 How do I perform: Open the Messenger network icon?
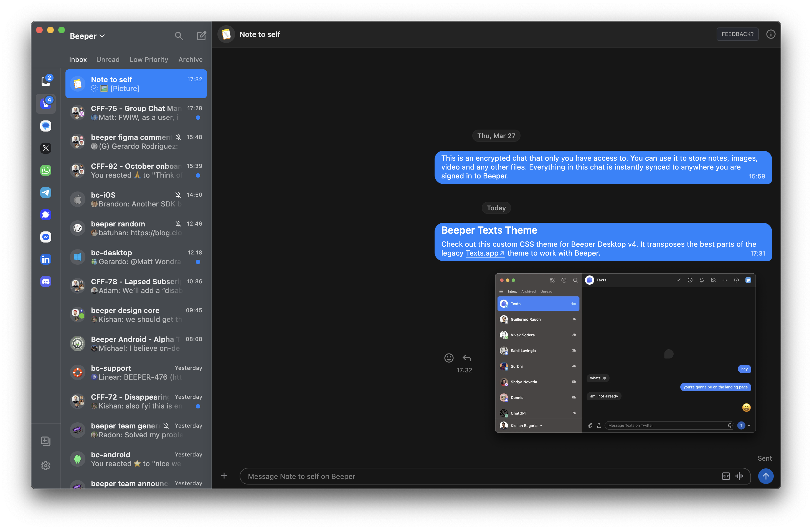[46, 237]
